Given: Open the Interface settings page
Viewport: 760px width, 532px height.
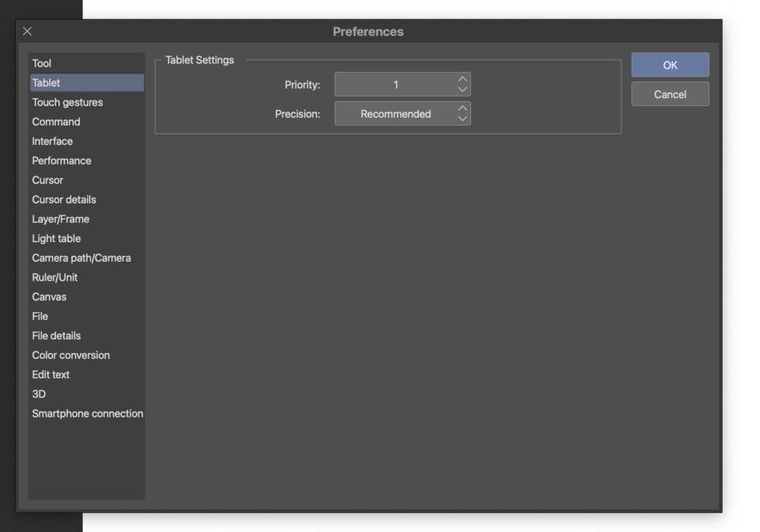Looking at the screenshot, I should (x=52, y=141).
